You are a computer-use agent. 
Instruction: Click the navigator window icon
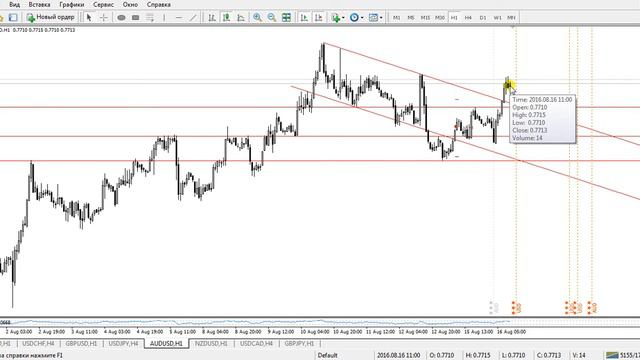click(x=13, y=18)
